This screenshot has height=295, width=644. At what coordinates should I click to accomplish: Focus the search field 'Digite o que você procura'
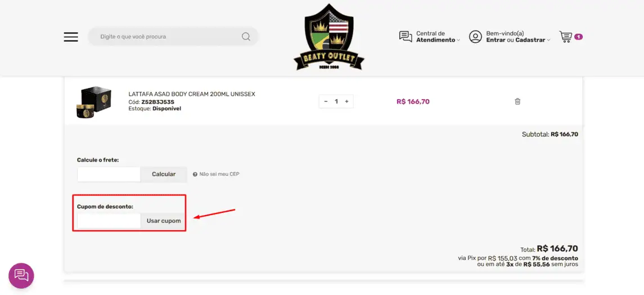click(166, 37)
